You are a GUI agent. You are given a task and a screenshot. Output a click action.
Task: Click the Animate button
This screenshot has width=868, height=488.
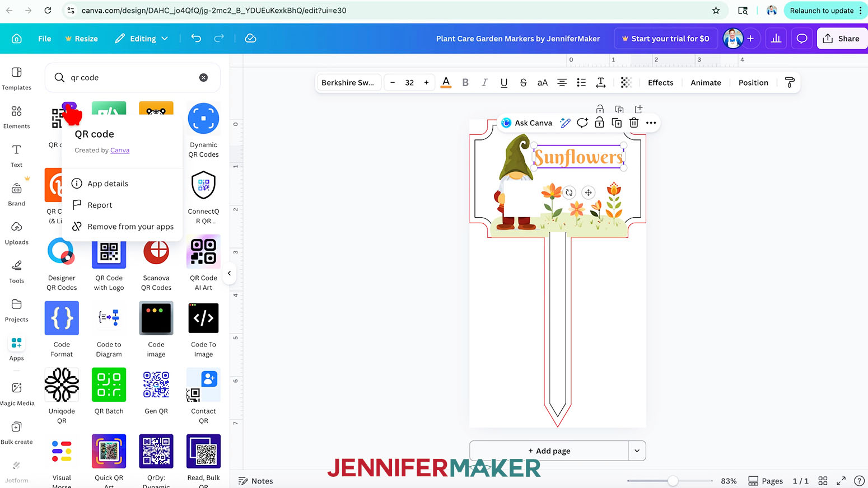click(x=706, y=82)
